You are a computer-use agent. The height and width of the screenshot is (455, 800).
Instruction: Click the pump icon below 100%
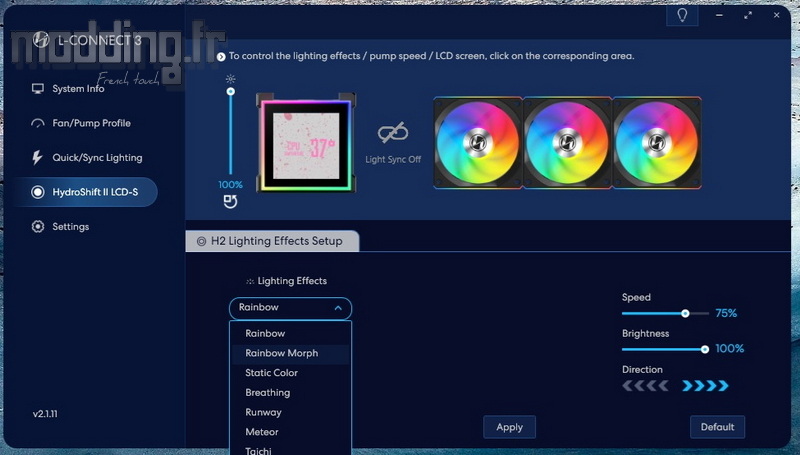pyautogui.click(x=230, y=202)
